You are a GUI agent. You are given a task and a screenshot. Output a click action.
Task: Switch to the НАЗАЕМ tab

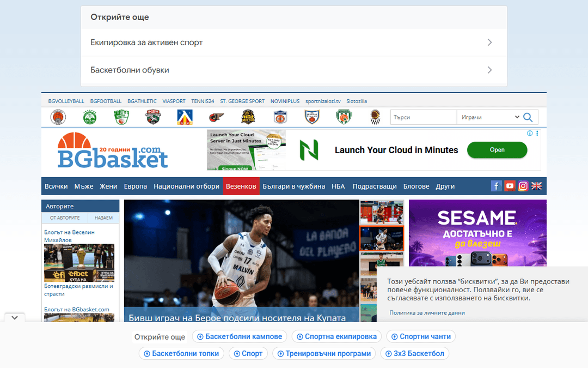click(103, 218)
